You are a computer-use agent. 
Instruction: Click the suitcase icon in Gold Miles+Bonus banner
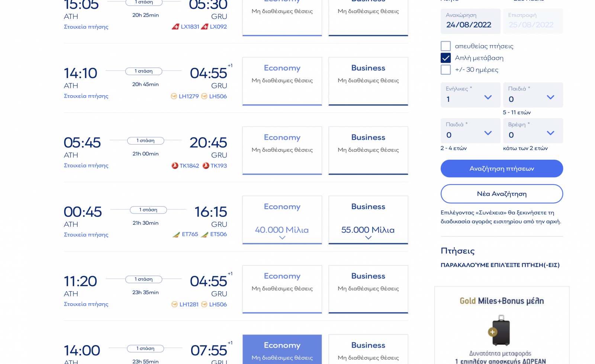(499, 330)
